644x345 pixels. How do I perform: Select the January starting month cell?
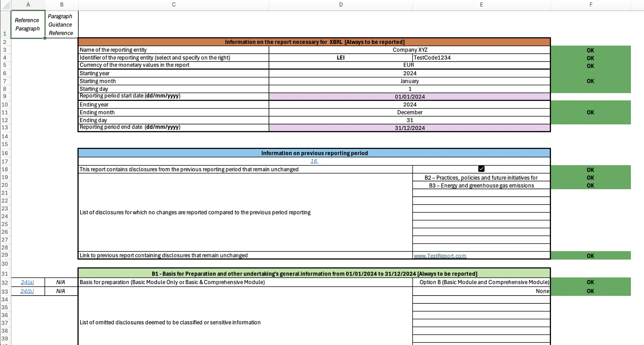409,81
